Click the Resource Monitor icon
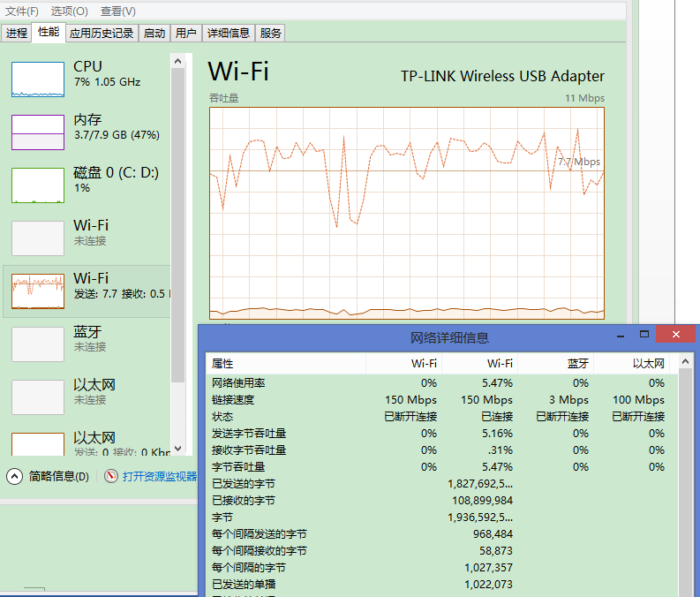The height and width of the screenshot is (597, 700). point(111,476)
